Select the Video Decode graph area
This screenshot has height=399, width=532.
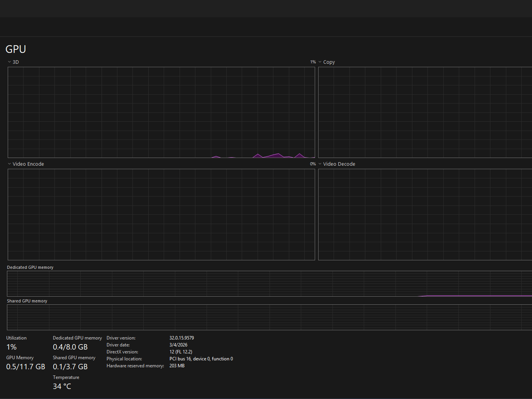(425, 215)
